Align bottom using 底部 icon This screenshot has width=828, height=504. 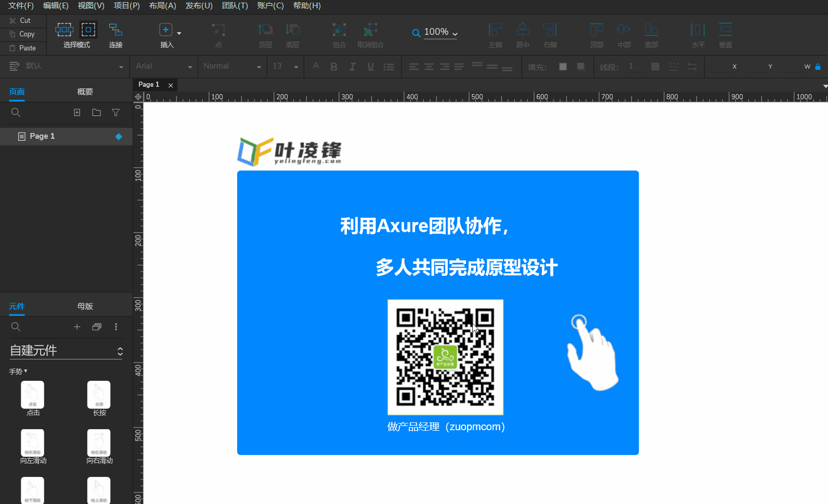click(x=651, y=30)
